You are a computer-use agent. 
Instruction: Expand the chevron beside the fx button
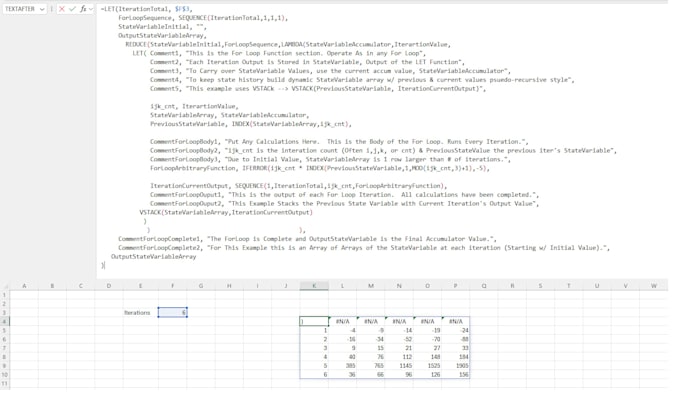[91, 9]
